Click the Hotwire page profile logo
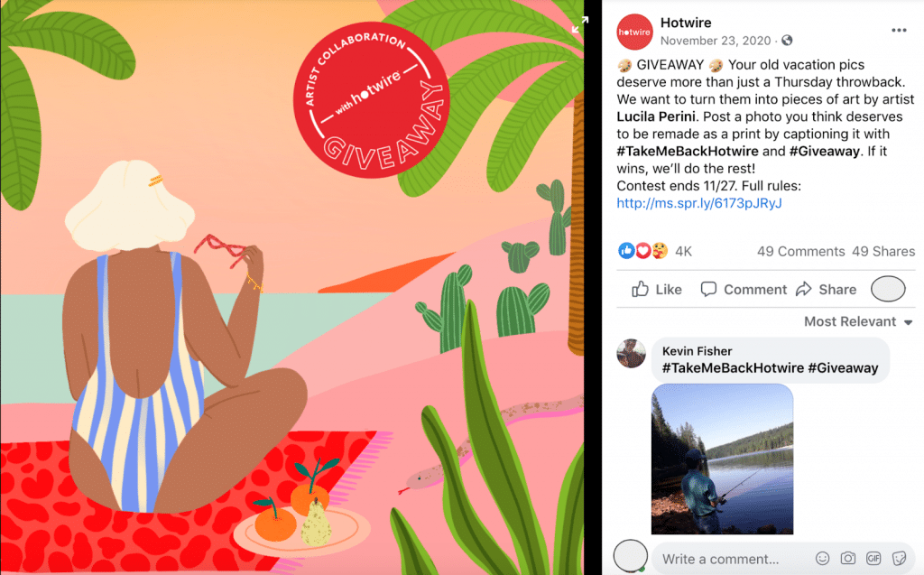924x575 pixels. tap(634, 32)
